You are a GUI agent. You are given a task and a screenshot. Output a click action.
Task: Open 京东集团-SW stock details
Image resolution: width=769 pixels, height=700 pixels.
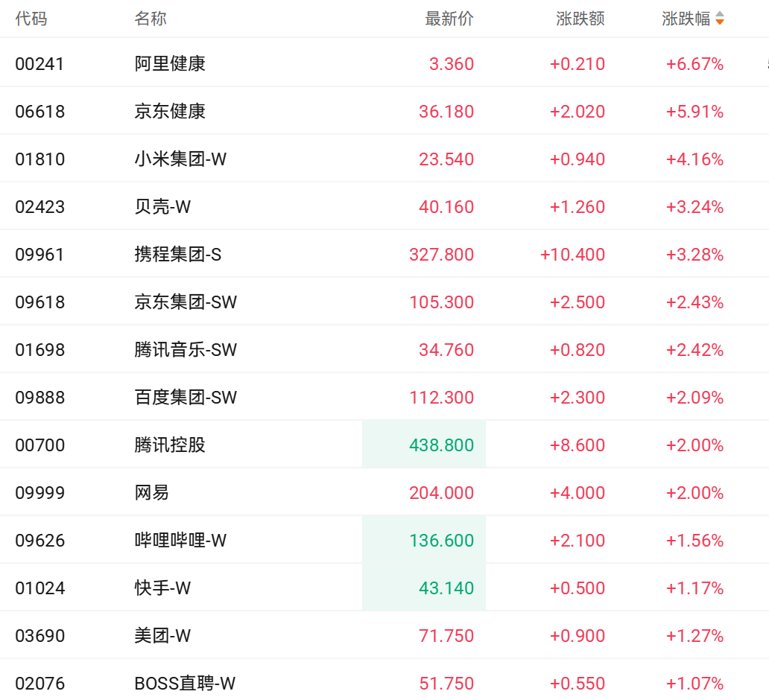[384, 302]
